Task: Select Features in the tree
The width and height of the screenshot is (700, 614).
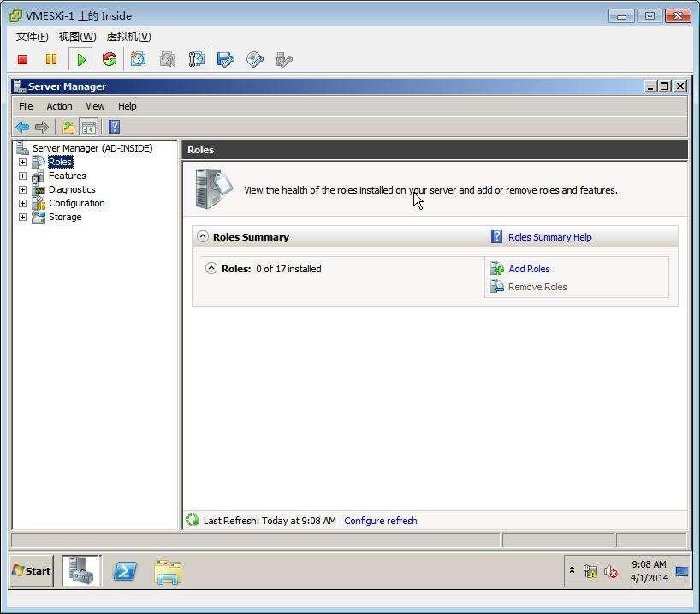Action: coord(67,176)
